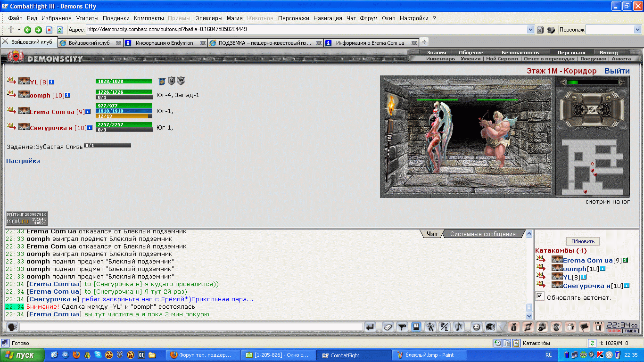This screenshot has width=644, height=362.
Task: Click the flag icon in bottom toolbar
Action: coord(585,327)
